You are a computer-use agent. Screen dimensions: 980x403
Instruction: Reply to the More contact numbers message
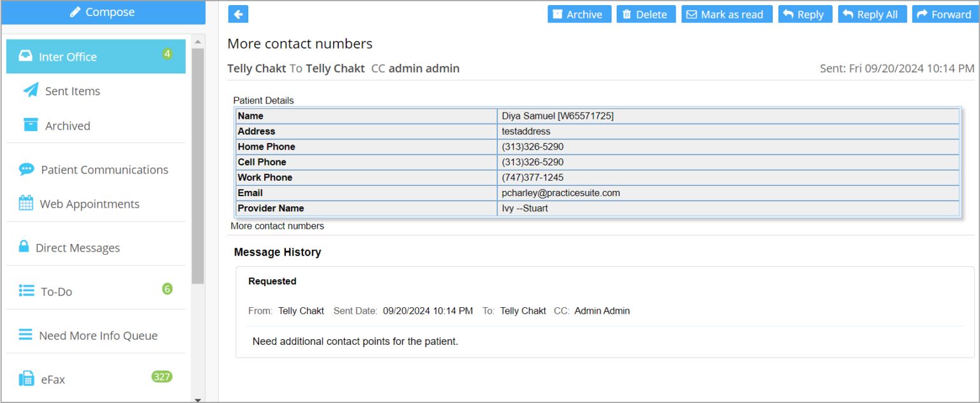805,13
